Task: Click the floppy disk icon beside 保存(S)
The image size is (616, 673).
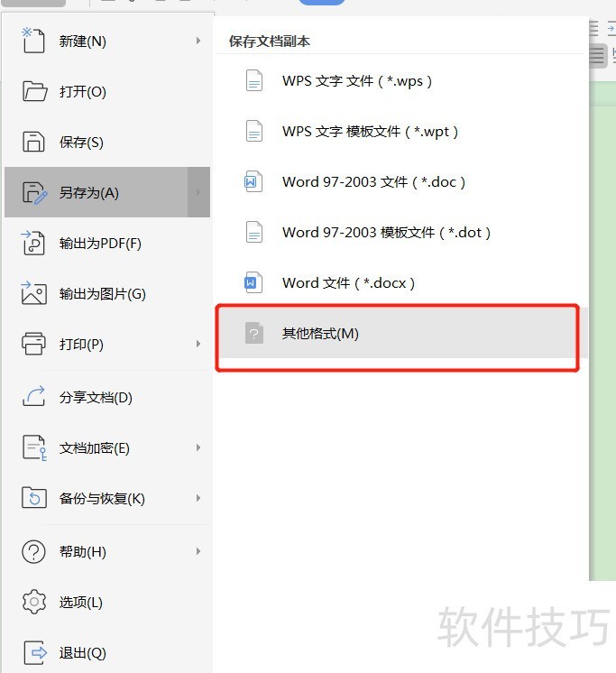Action: (x=33, y=142)
